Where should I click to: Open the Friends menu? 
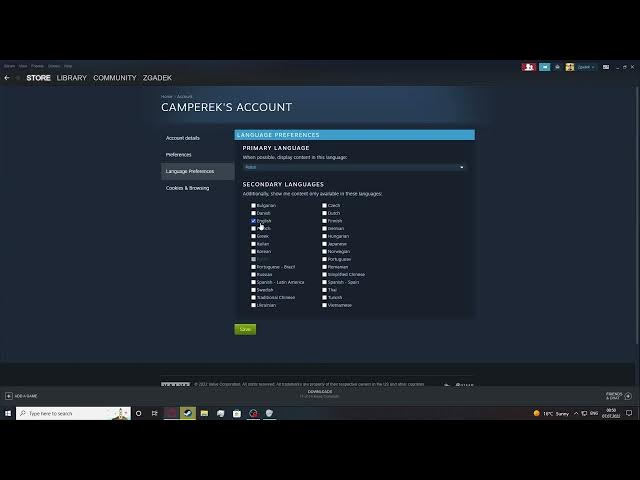(x=37, y=66)
